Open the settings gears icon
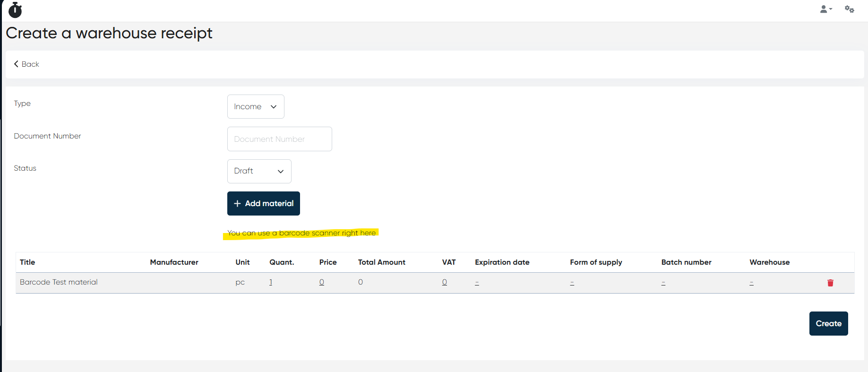 click(x=849, y=9)
